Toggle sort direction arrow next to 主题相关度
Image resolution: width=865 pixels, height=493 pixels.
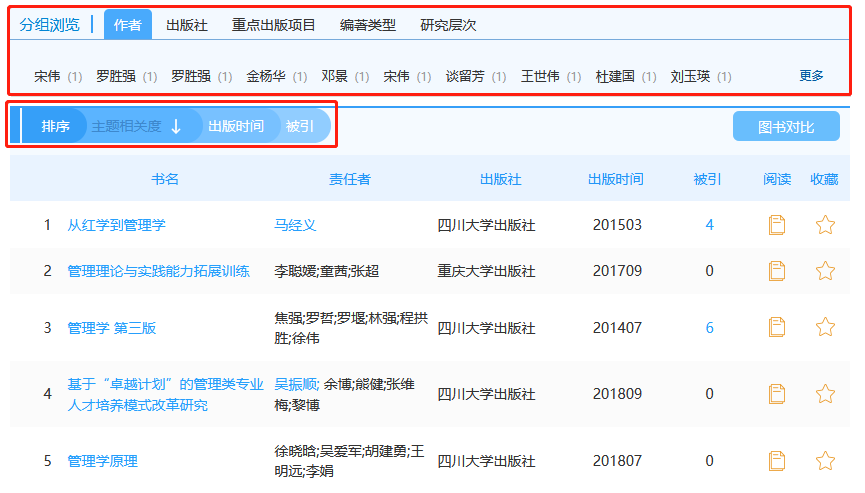176,126
